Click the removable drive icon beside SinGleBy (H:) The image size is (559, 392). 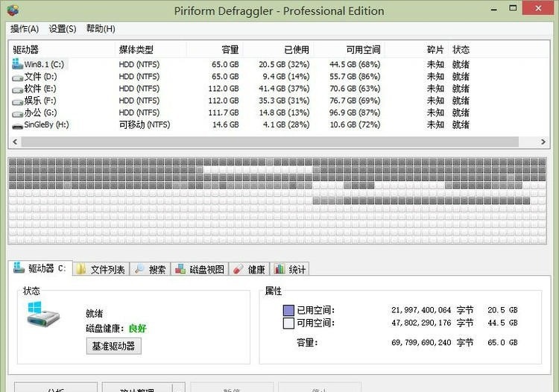(17, 126)
